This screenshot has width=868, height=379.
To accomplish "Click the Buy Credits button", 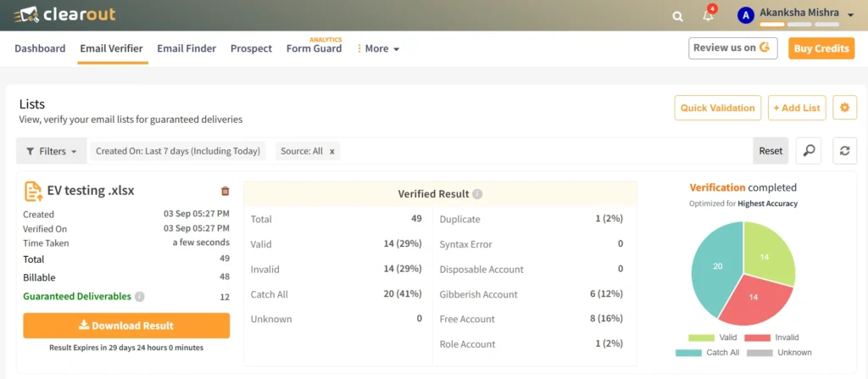I will click(x=821, y=48).
